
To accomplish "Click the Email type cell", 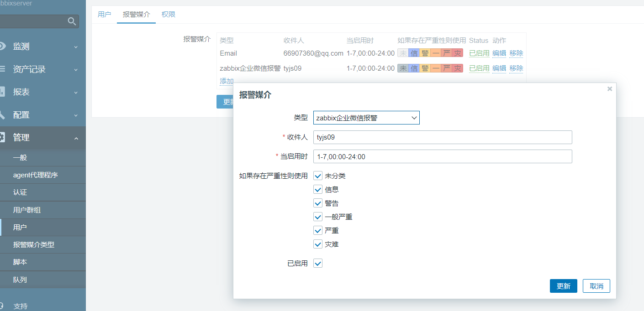I will (228, 53).
